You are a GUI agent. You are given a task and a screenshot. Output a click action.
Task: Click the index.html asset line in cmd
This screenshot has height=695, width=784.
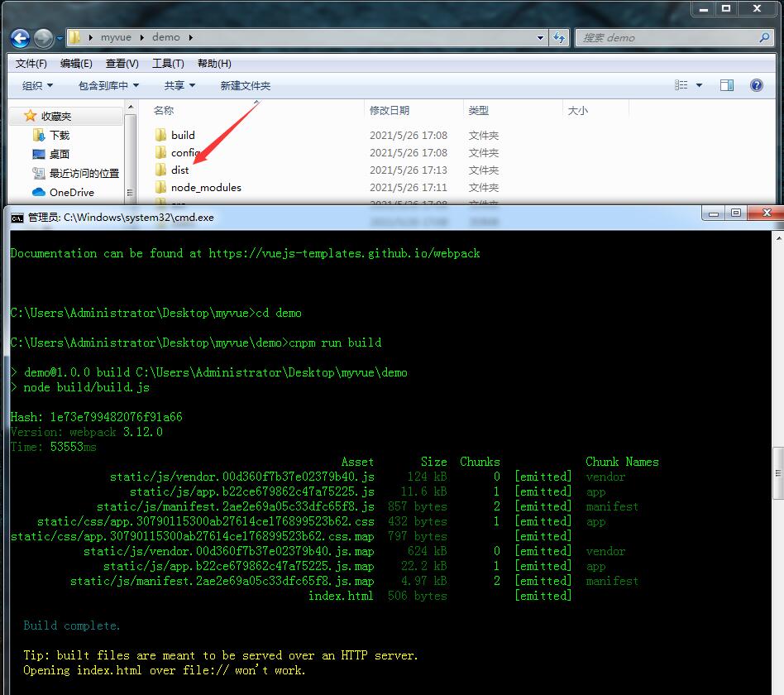pos(340,596)
